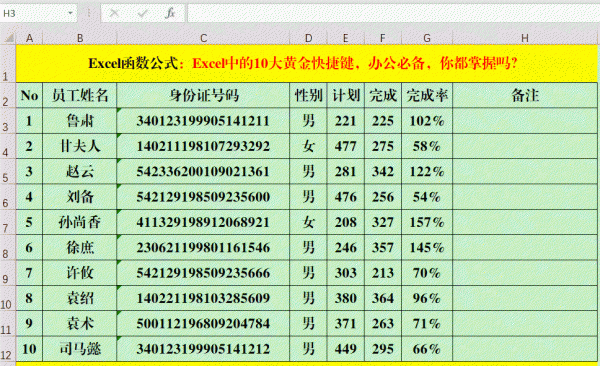Select plan value cell 449
Screen dimensions: 600x366
(x=346, y=349)
